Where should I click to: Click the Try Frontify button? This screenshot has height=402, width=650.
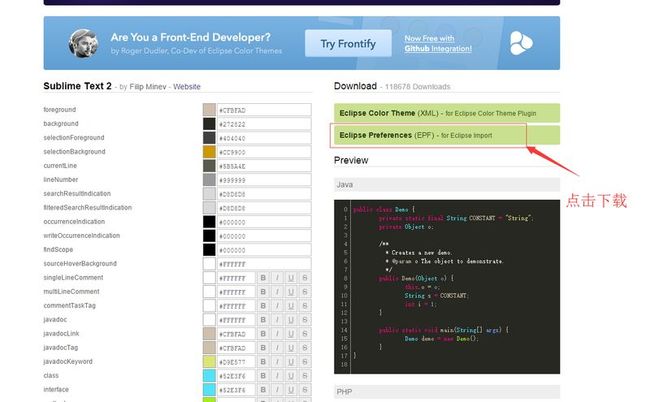point(348,43)
